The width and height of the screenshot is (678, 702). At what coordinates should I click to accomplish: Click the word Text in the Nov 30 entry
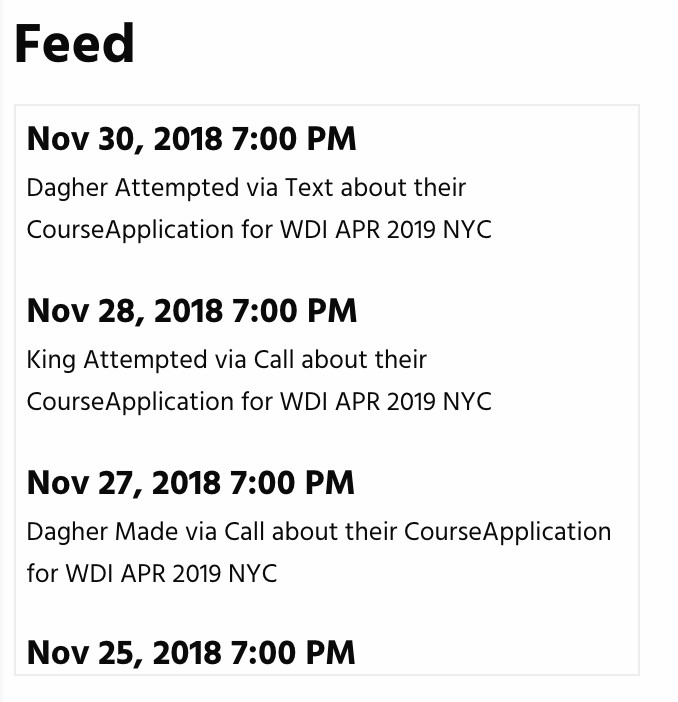click(309, 187)
